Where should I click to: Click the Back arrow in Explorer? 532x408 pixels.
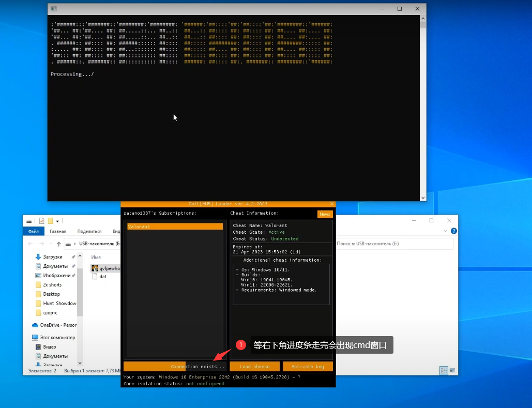pos(31,244)
